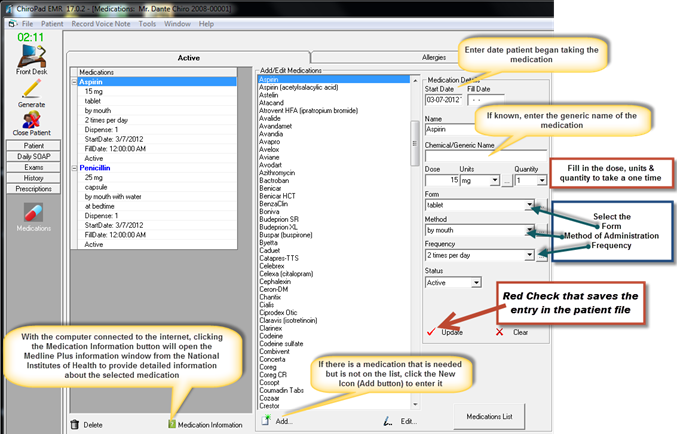Screen dimensions: 677x434
Task: Click the Exams sidebar button
Action: [33, 167]
